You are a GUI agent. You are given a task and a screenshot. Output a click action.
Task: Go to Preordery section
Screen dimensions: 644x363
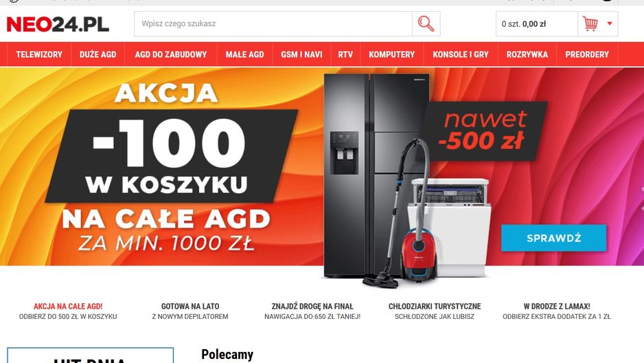tap(587, 54)
